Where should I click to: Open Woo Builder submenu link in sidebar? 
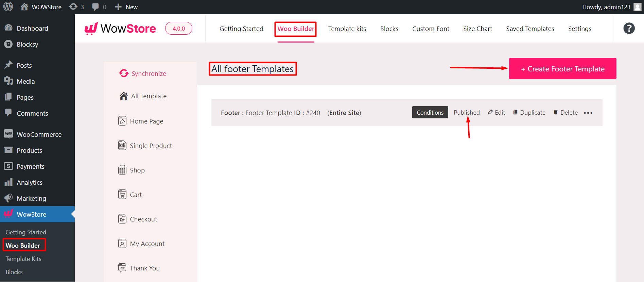coord(23,246)
